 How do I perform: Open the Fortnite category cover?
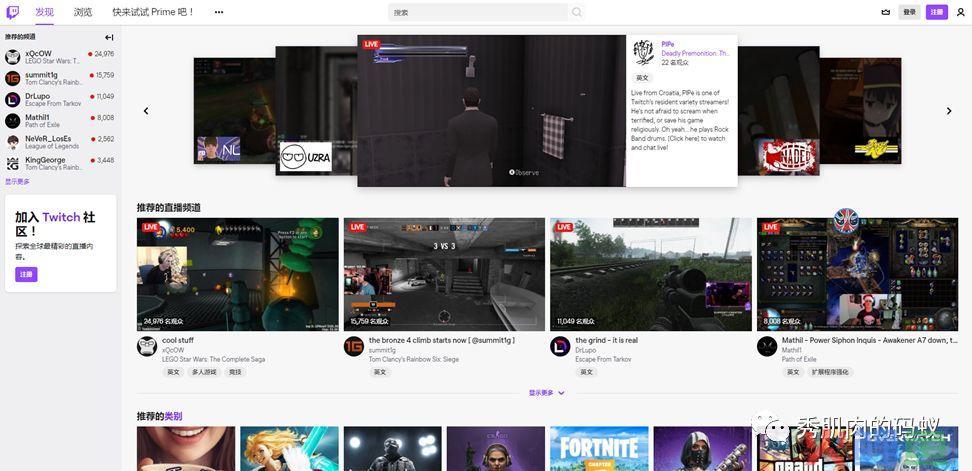599,449
